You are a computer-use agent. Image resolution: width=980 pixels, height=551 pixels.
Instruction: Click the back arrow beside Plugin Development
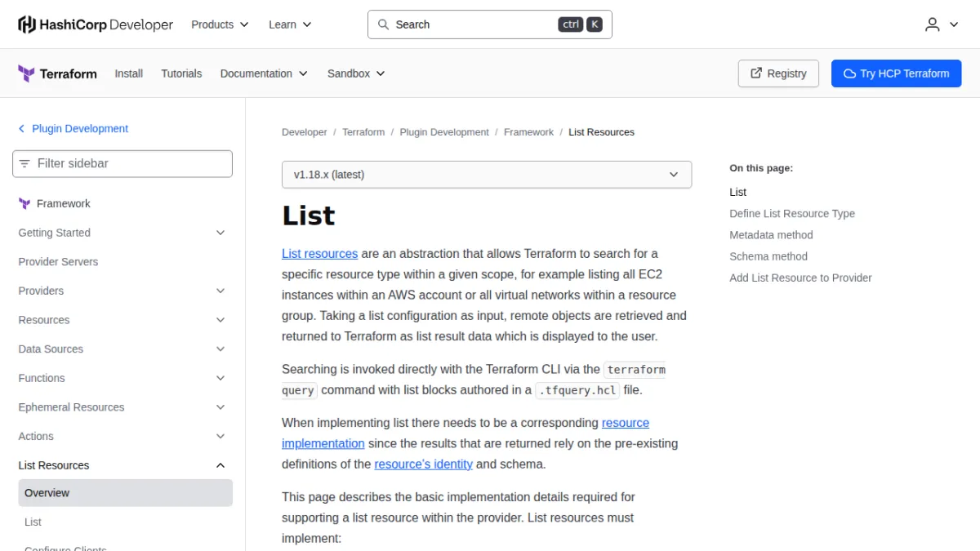22,129
